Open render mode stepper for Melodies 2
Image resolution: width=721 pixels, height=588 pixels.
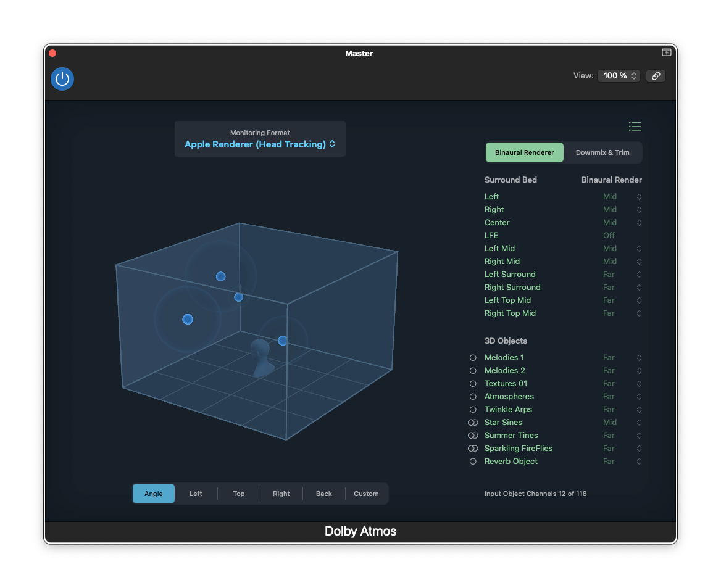pyautogui.click(x=639, y=371)
